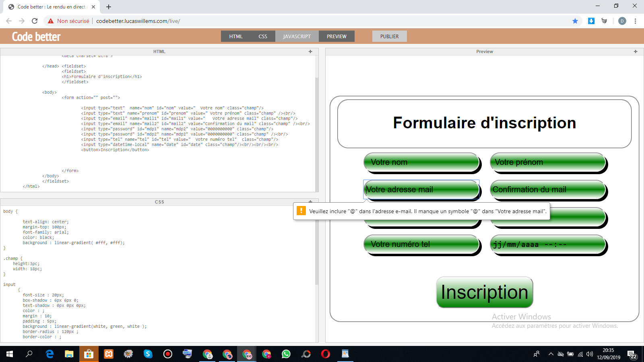Open WhatsApp from the taskbar

coord(286,354)
